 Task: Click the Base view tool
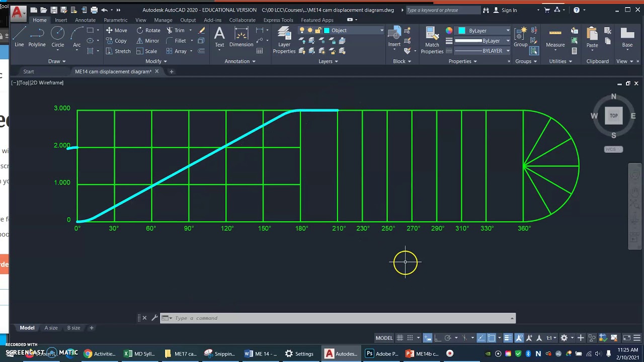coord(627,37)
